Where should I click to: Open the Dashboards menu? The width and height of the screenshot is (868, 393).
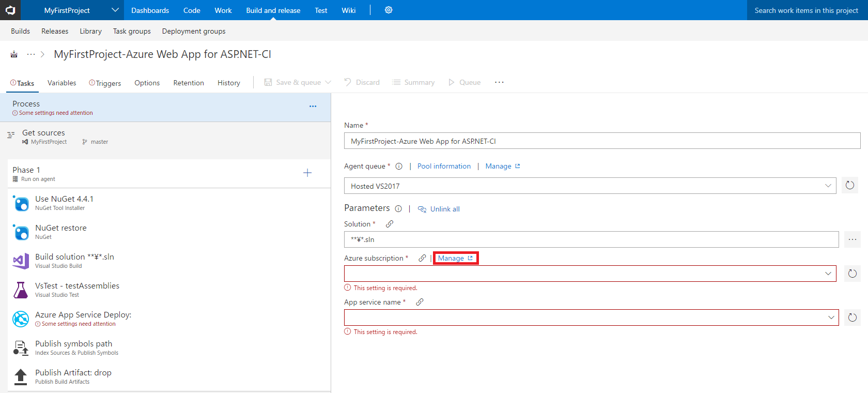coord(150,10)
